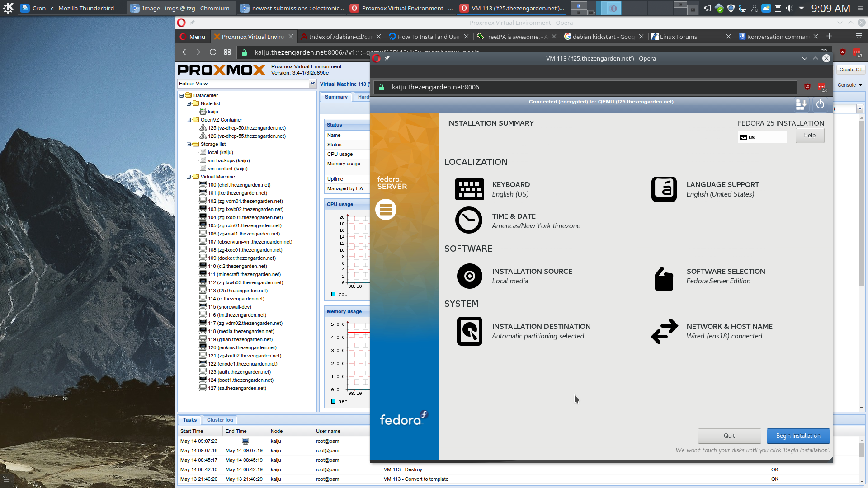Open Thunderbird taskbar entry
The height and width of the screenshot is (488, 868).
point(72,8)
